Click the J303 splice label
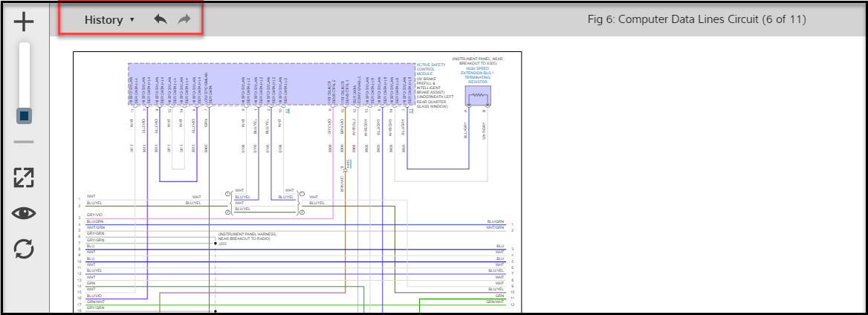 click(x=222, y=243)
